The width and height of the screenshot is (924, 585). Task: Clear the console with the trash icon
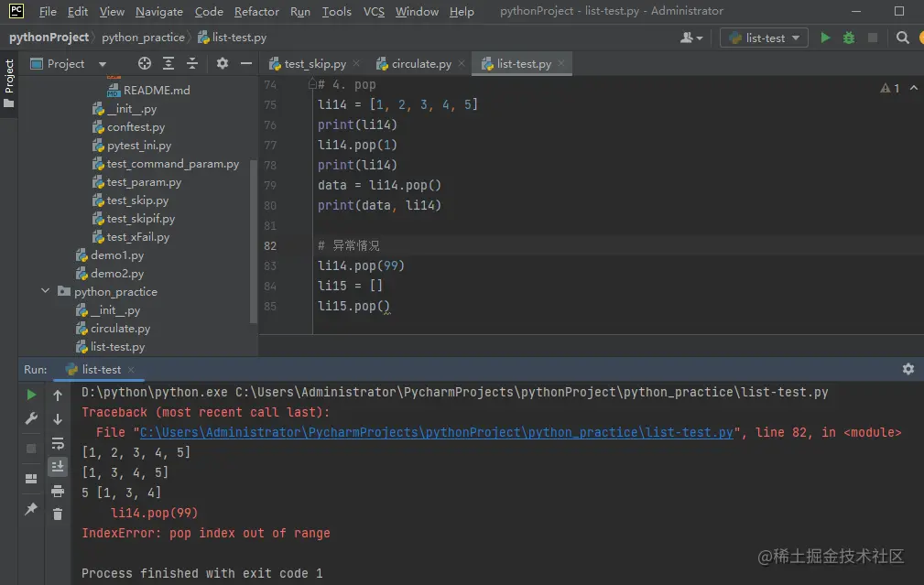[x=58, y=515]
